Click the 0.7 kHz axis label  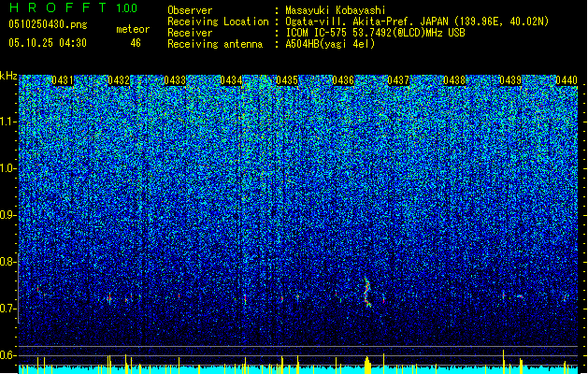pyautogui.click(x=8, y=309)
